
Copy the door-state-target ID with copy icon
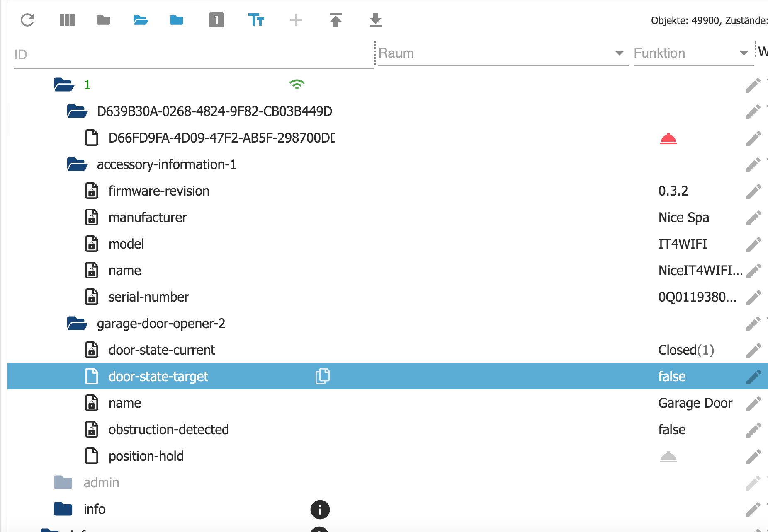click(x=323, y=376)
